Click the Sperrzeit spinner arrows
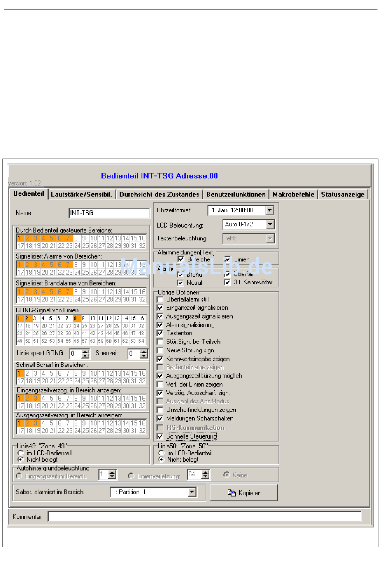This screenshot has width=392, height=577. pyautogui.click(x=144, y=354)
